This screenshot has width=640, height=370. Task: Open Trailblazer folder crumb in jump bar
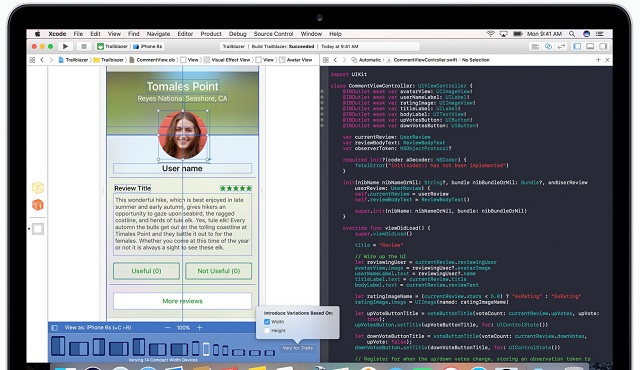(x=109, y=60)
